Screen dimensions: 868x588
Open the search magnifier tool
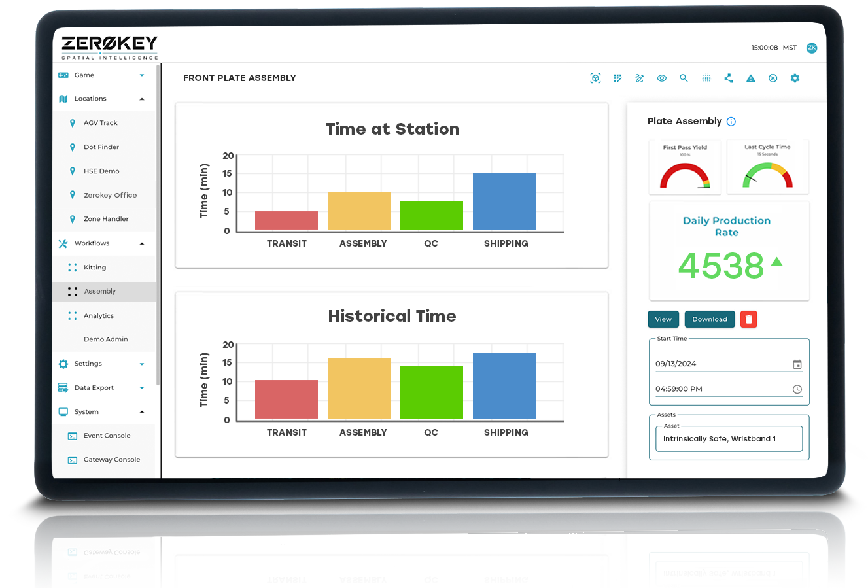(684, 78)
